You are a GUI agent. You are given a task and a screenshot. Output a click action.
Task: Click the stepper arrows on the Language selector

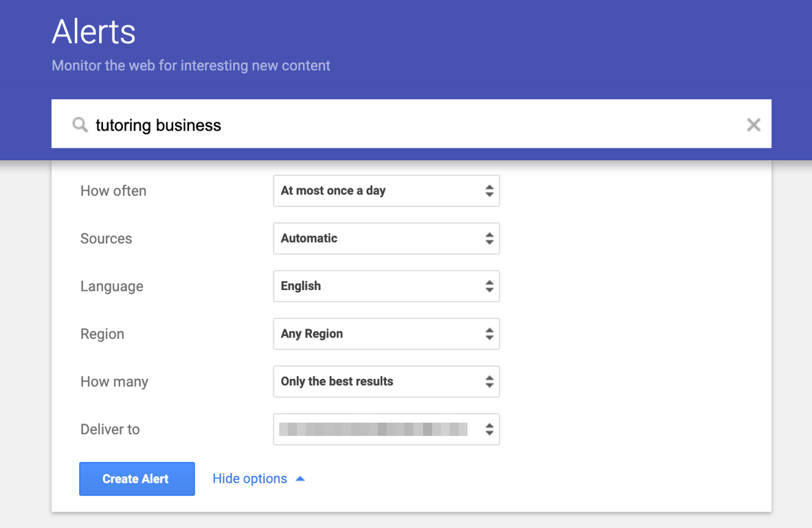point(490,286)
